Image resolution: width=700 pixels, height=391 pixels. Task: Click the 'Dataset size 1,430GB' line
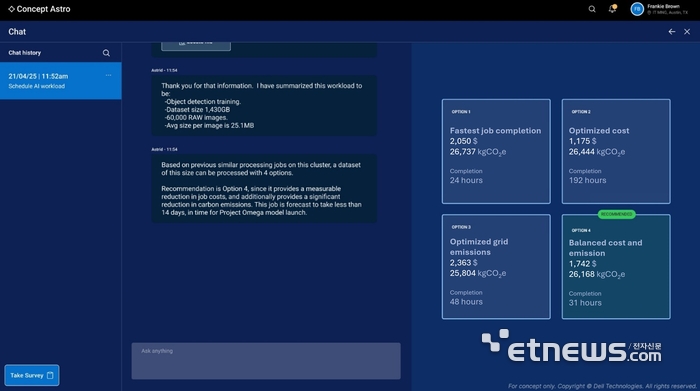197,109
